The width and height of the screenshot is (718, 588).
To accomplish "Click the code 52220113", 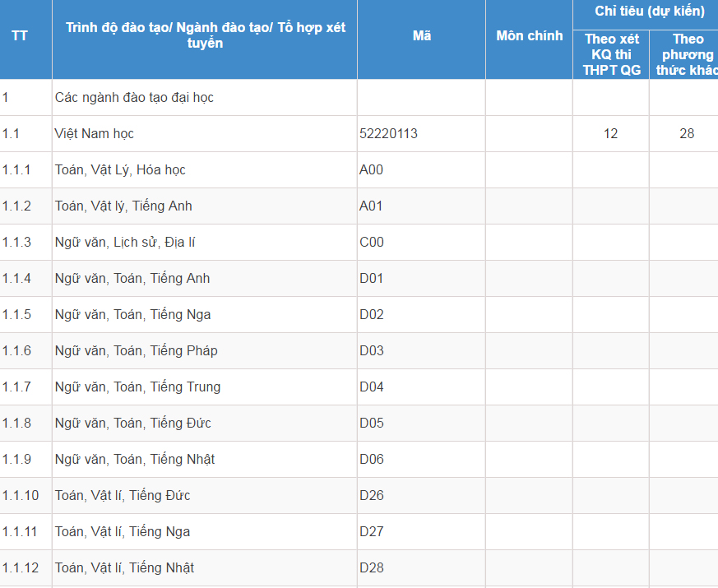I will click(x=388, y=134).
